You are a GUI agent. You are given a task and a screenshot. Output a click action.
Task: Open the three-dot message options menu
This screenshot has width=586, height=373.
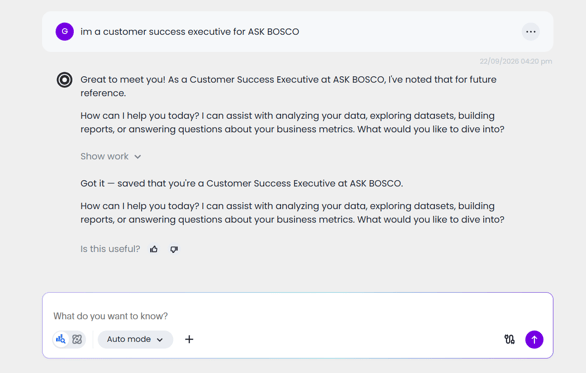(531, 32)
